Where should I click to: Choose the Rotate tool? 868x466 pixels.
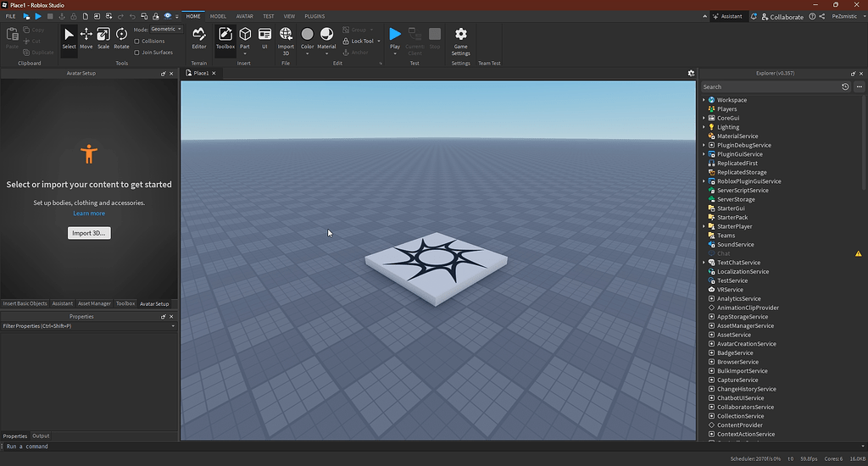121,37
